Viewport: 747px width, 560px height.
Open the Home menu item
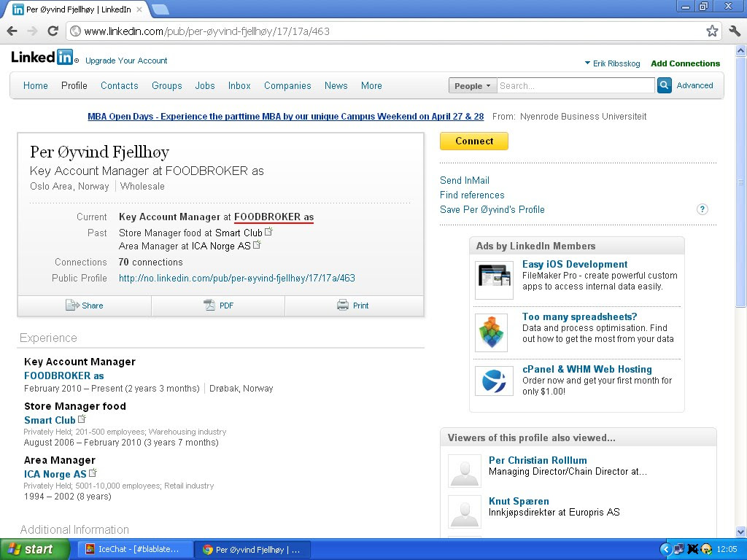pyautogui.click(x=35, y=86)
